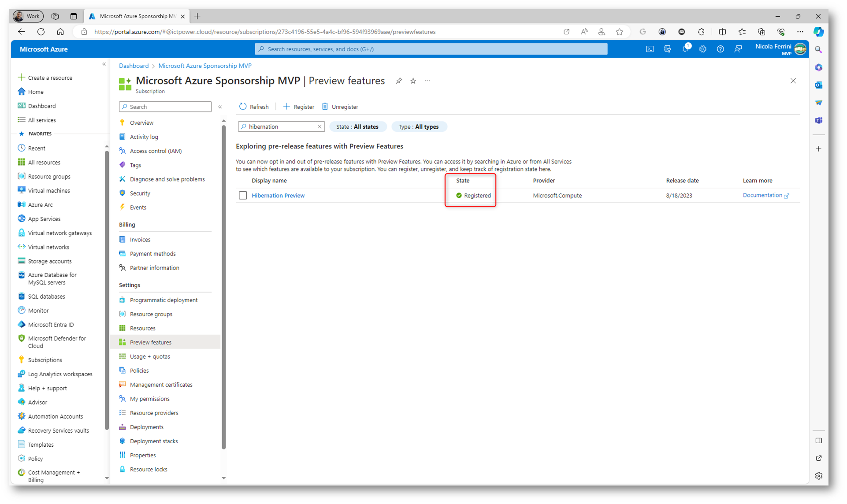The height and width of the screenshot is (504, 847).
Task: Add Preview features page to favorites star
Action: (413, 81)
